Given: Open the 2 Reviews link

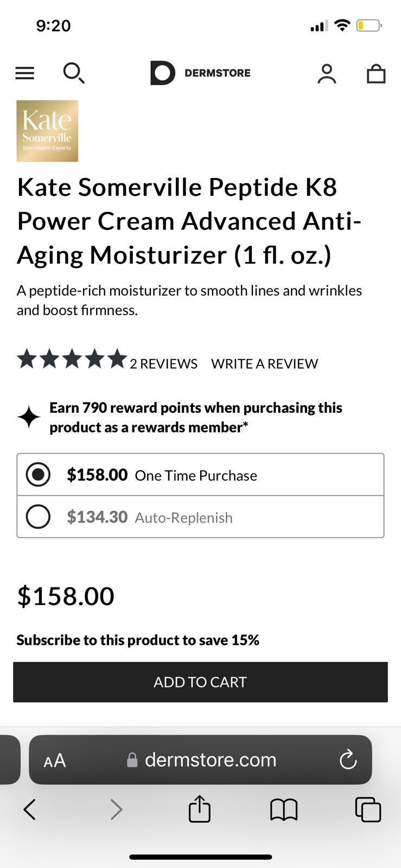Looking at the screenshot, I should pos(163,363).
